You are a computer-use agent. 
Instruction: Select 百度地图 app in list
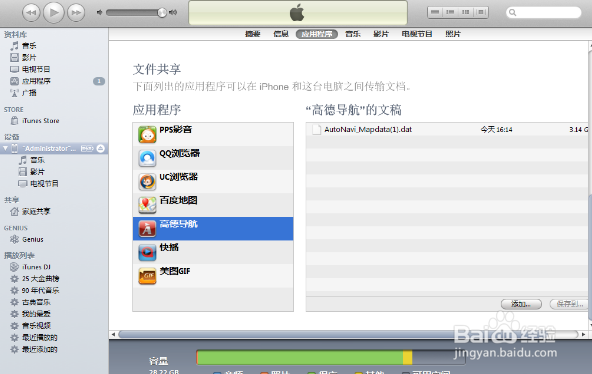tap(213, 205)
